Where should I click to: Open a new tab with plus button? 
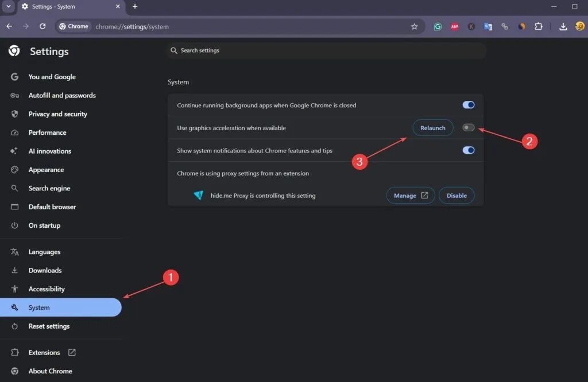tap(135, 6)
